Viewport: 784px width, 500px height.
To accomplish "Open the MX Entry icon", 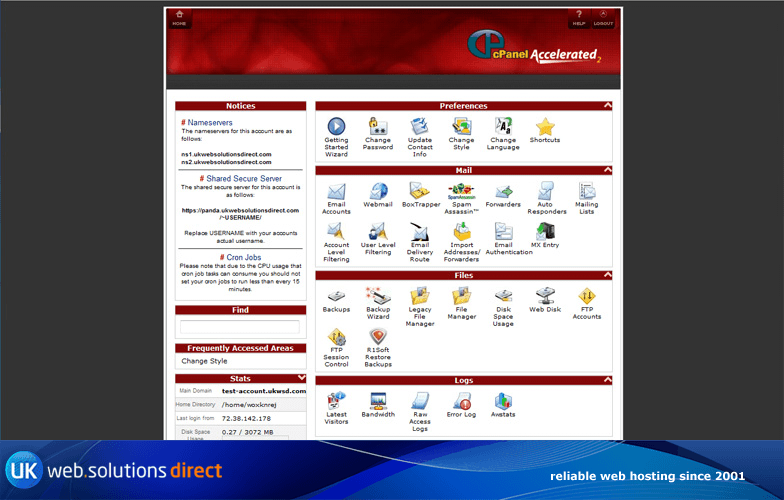I will point(545,231).
